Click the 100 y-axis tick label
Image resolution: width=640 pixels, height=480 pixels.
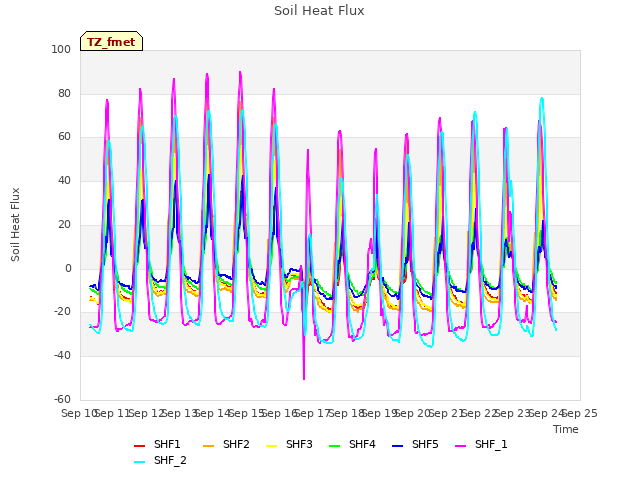(x=61, y=50)
